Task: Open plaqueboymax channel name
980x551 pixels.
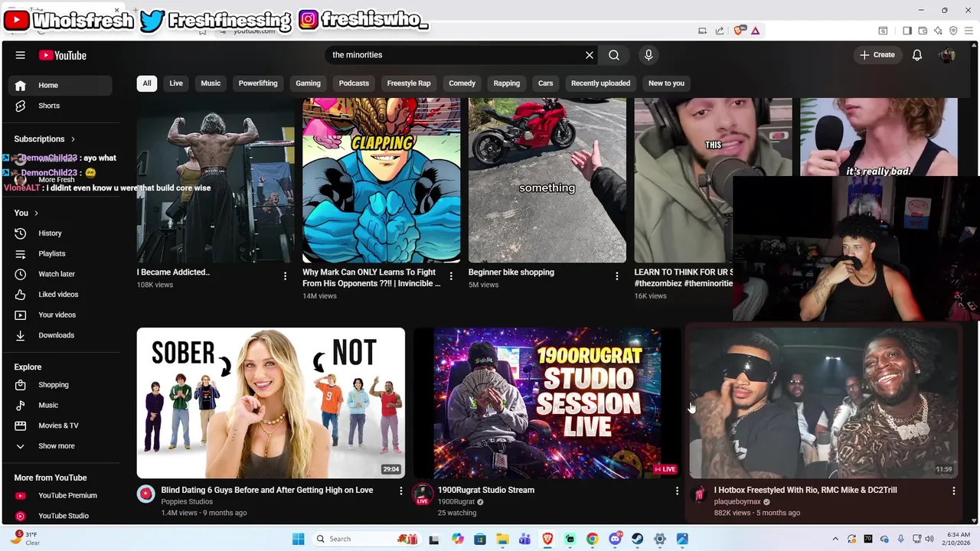Action: [737, 502]
